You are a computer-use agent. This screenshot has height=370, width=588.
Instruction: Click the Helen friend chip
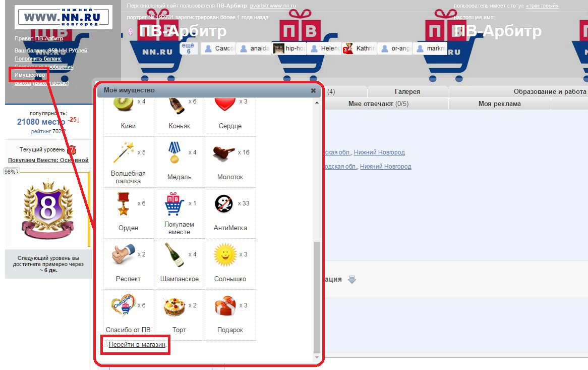coord(324,48)
